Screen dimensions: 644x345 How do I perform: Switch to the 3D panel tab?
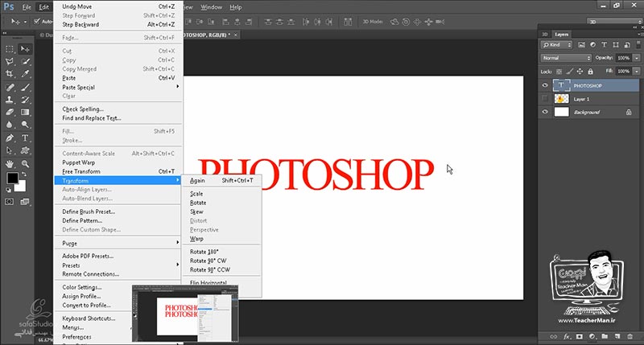click(x=545, y=34)
